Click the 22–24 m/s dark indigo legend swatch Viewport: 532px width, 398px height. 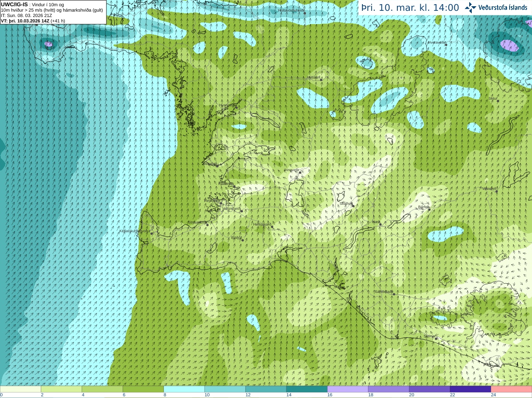(470, 389)
